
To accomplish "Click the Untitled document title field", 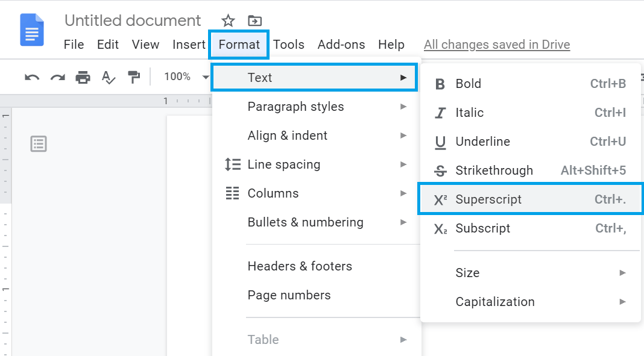I will 133,20.
